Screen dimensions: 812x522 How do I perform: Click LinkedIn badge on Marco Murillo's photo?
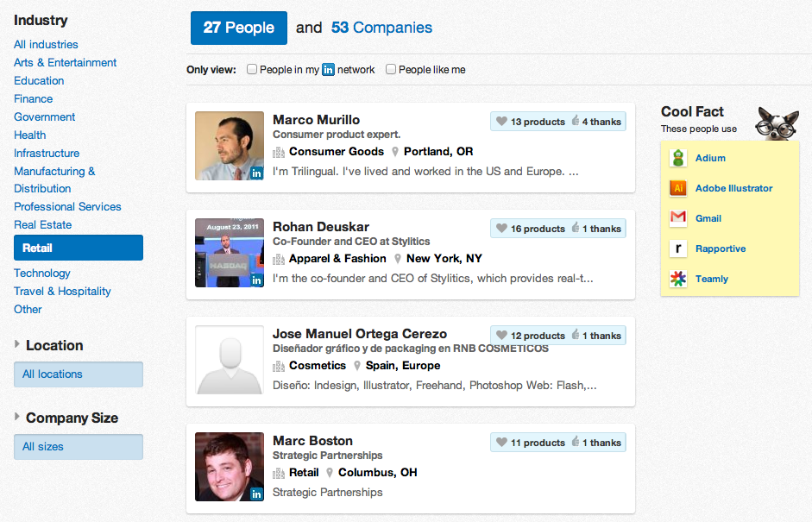tap(256, 173)
